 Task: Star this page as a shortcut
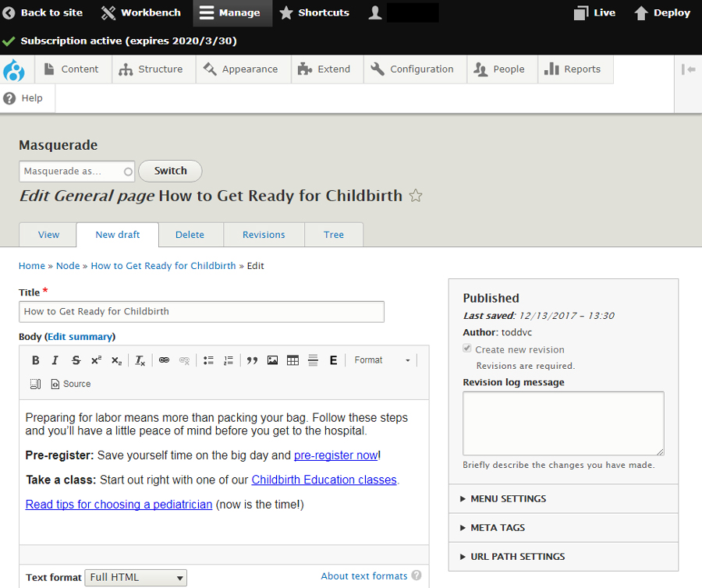pos(416,196)
